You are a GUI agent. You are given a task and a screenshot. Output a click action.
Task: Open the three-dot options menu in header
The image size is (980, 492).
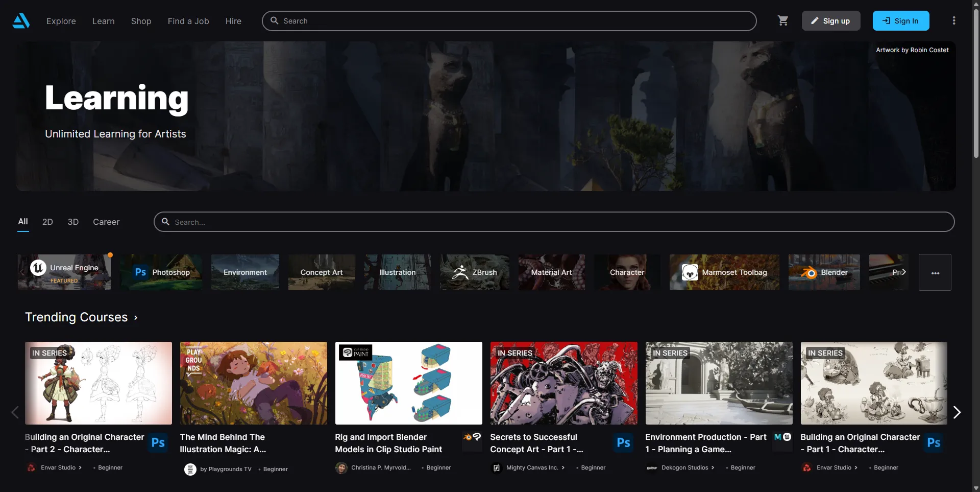point(953,21)
